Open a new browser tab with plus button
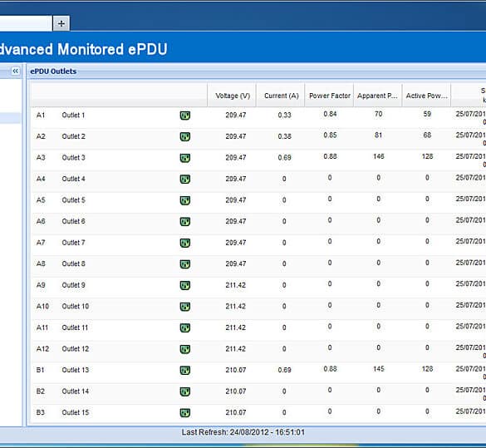486x448 pixels. (61, 23)
